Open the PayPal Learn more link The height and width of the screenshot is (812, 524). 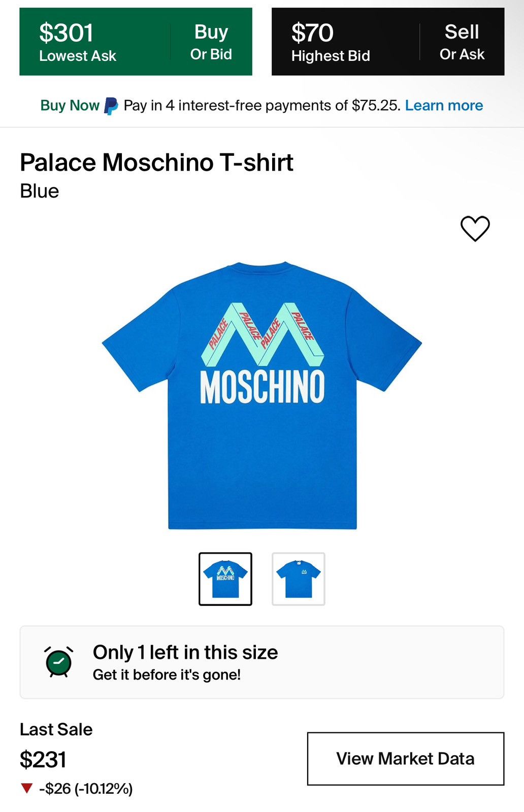pos(444,106)
